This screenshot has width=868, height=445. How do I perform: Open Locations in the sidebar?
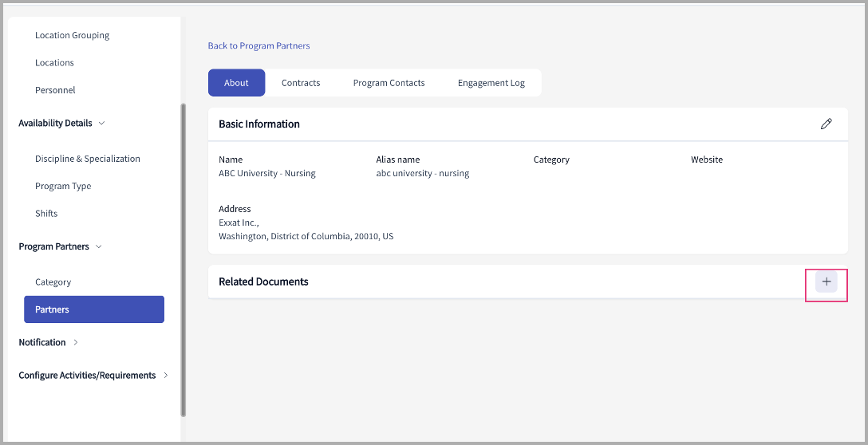point(54,63)
